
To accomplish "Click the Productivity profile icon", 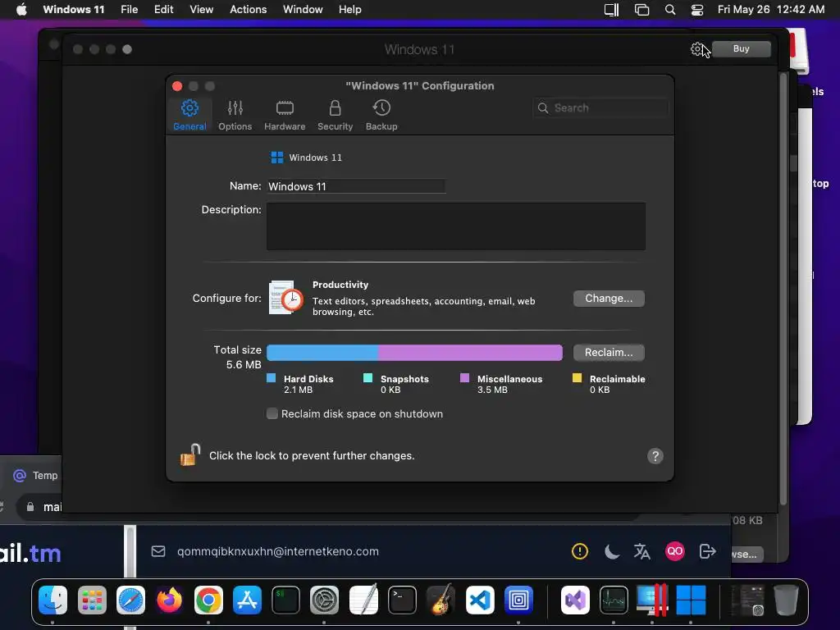I will [285, 298].
